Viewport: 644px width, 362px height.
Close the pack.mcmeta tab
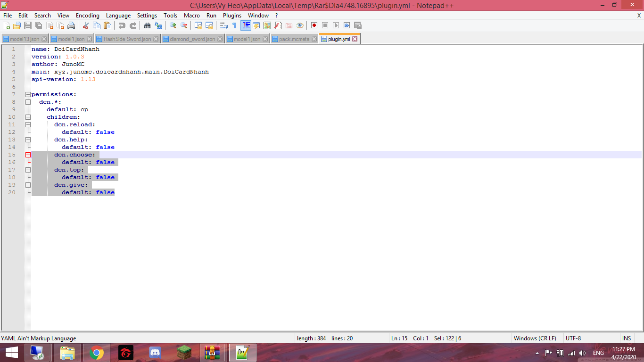coord(314,39)
